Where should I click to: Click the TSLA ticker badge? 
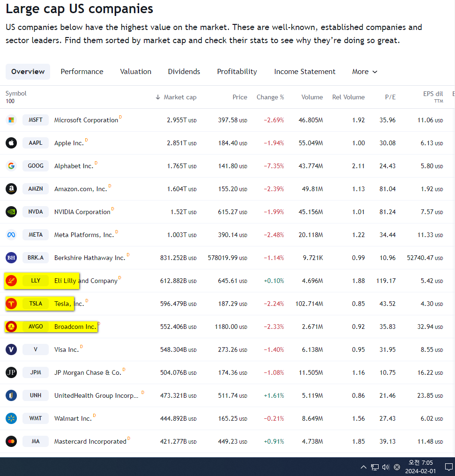(x=36, y=304)
